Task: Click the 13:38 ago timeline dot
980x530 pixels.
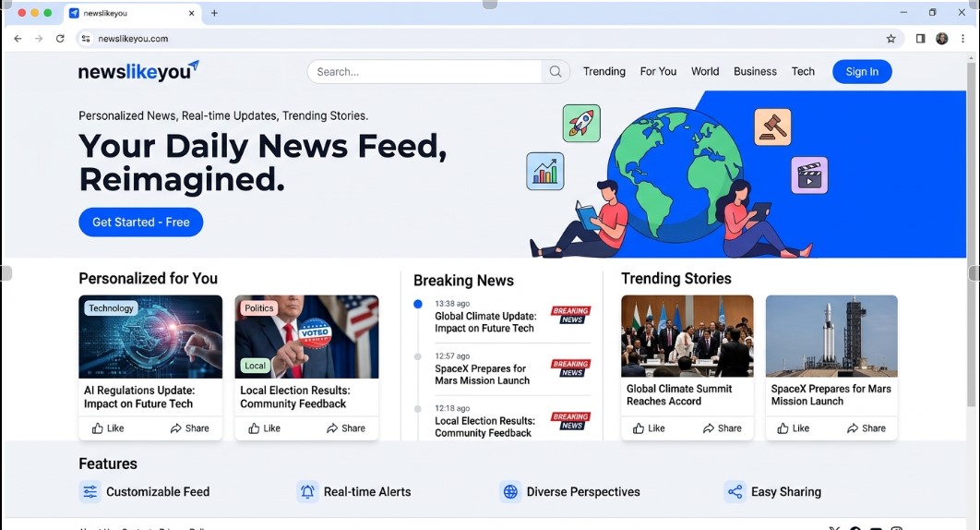Action: [418, 304]
